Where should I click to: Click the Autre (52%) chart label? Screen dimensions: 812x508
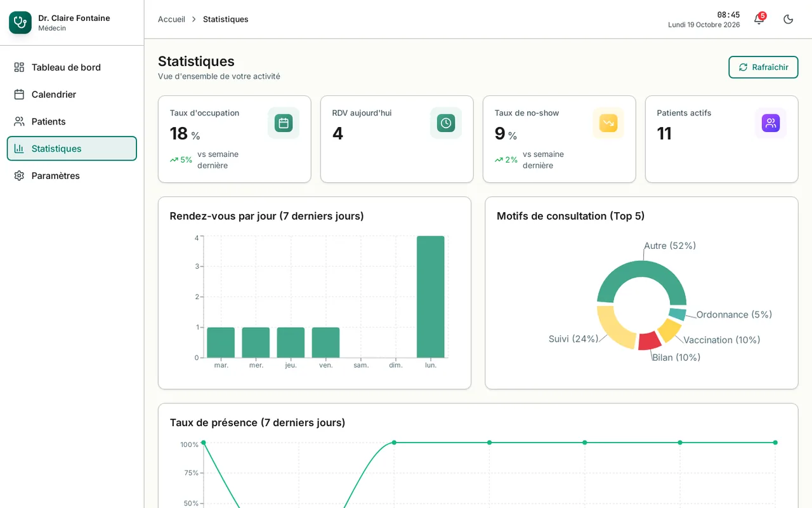(x=670, y=246)
